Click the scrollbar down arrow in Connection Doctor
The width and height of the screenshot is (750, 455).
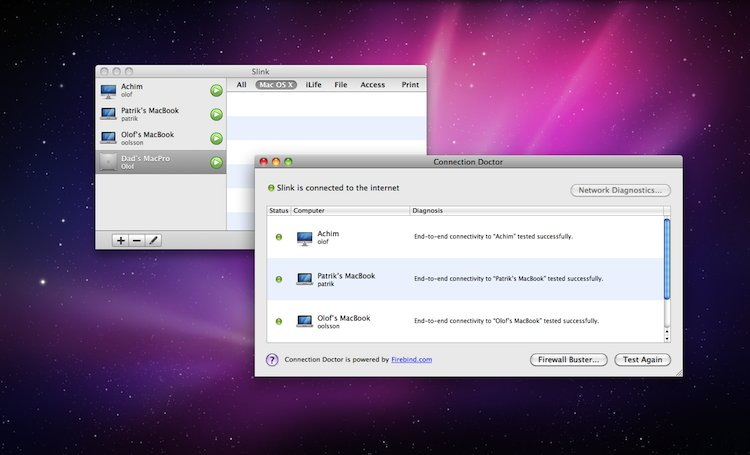pyautogui.click(x=667, y=338)
